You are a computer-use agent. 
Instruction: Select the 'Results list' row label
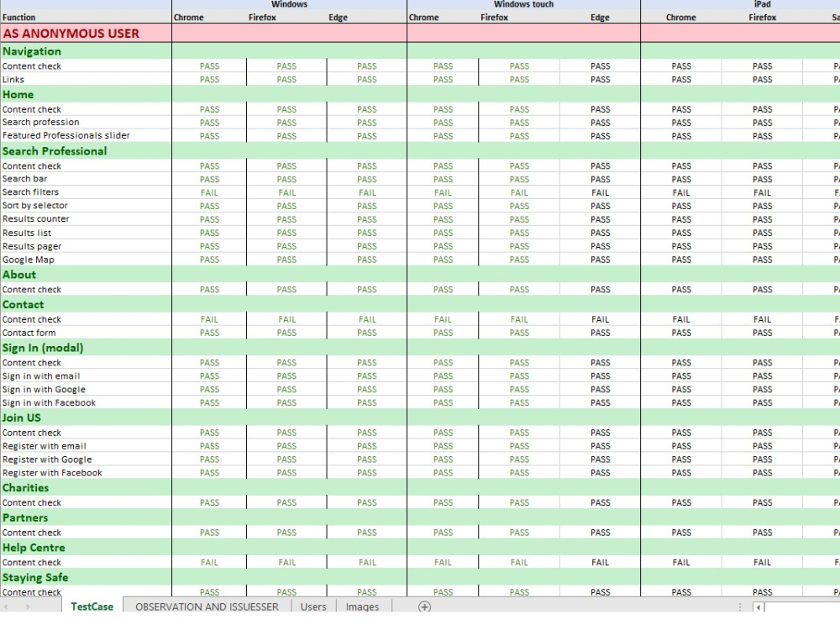coord(86,233)
